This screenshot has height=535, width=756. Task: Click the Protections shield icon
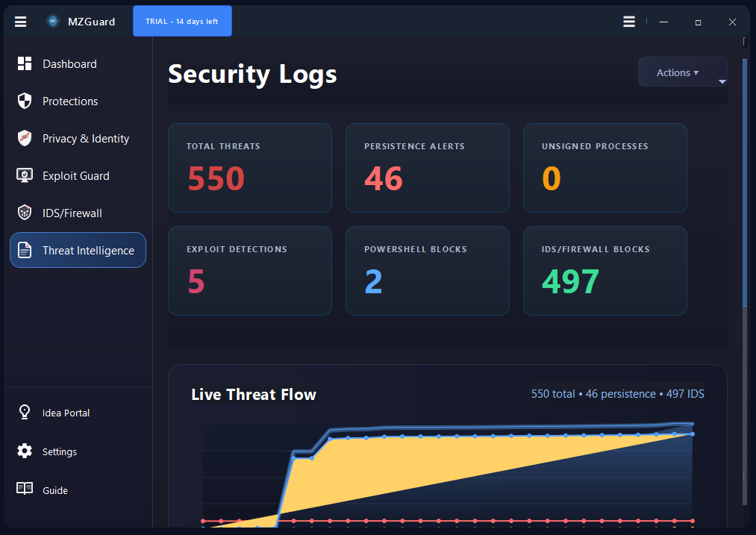click(x=24, y=101)
